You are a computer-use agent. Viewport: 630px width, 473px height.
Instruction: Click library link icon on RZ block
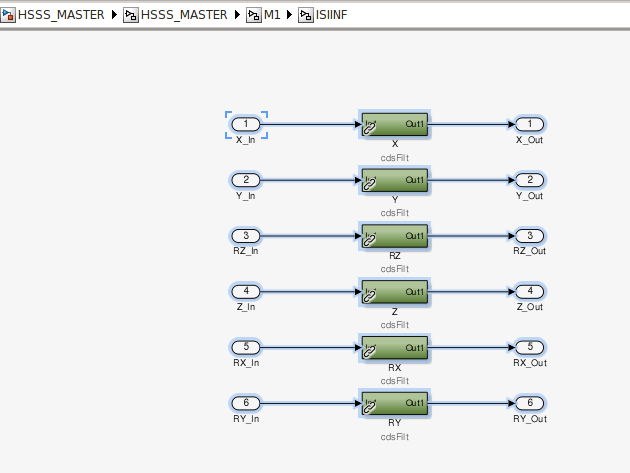369,240
